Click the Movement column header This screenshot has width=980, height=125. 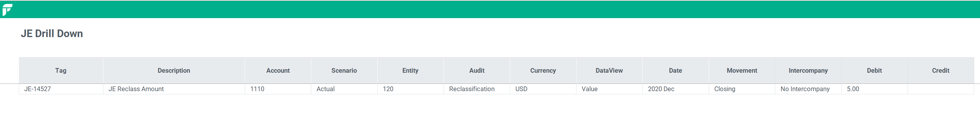coord(742,71)
